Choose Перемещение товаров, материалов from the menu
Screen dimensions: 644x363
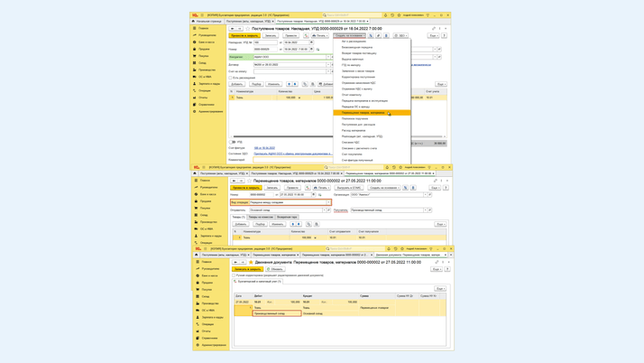click(363, 113)
